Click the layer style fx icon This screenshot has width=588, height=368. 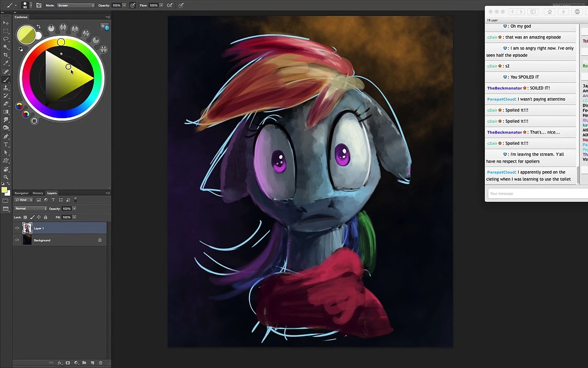coord(60,363)
